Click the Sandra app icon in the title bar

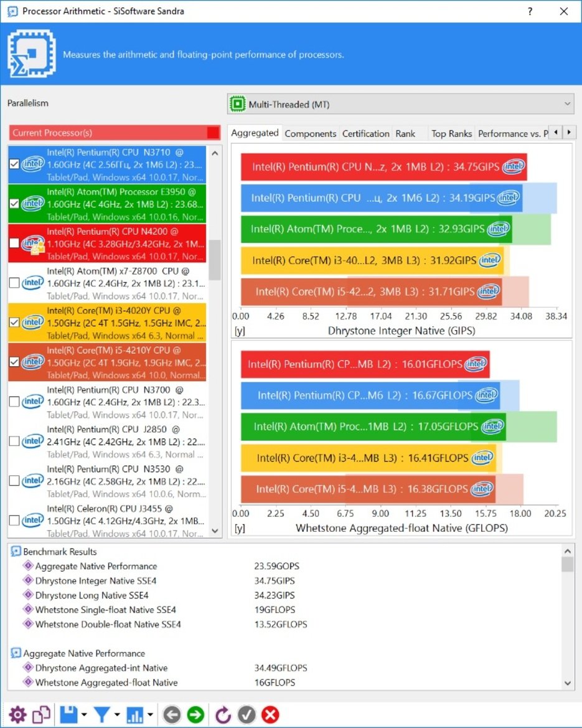(x=12, y=11)
